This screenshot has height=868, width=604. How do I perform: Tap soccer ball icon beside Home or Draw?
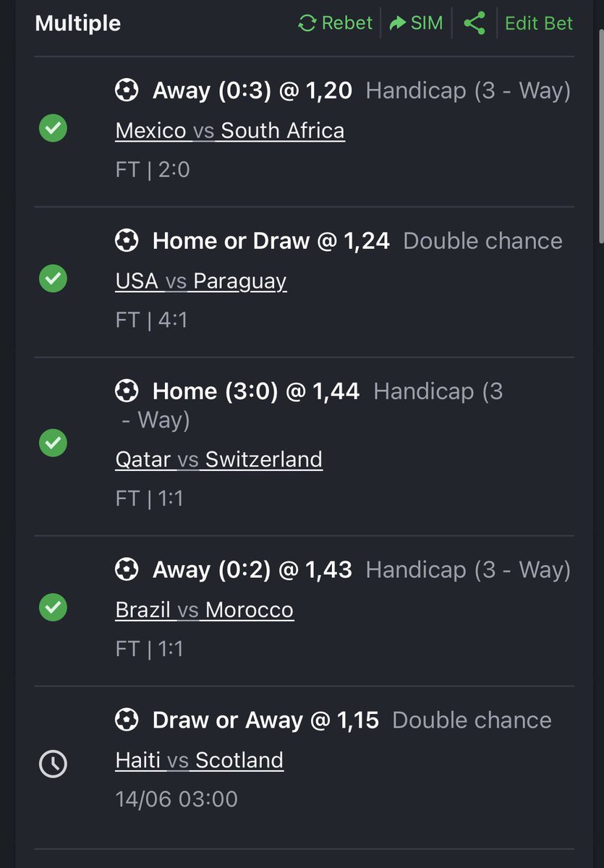127,241
